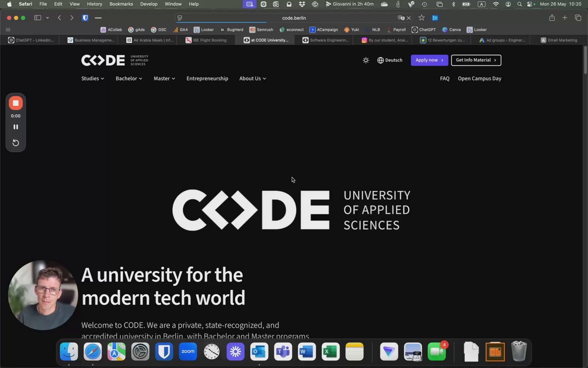The image size is (588, 368).
Task: Open the GA4 bookmark
Action: [180, 29]
